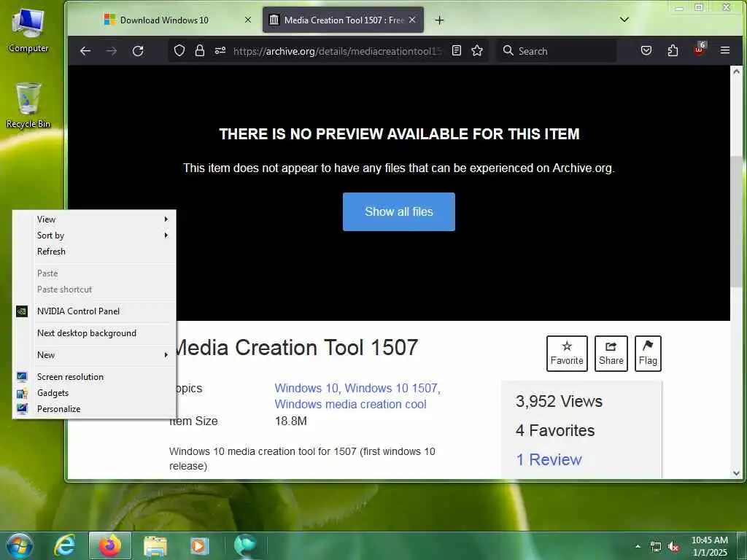This screenshot has width=747, height=560.
Task: Toggle reader view icon
Action: (457, 50)
